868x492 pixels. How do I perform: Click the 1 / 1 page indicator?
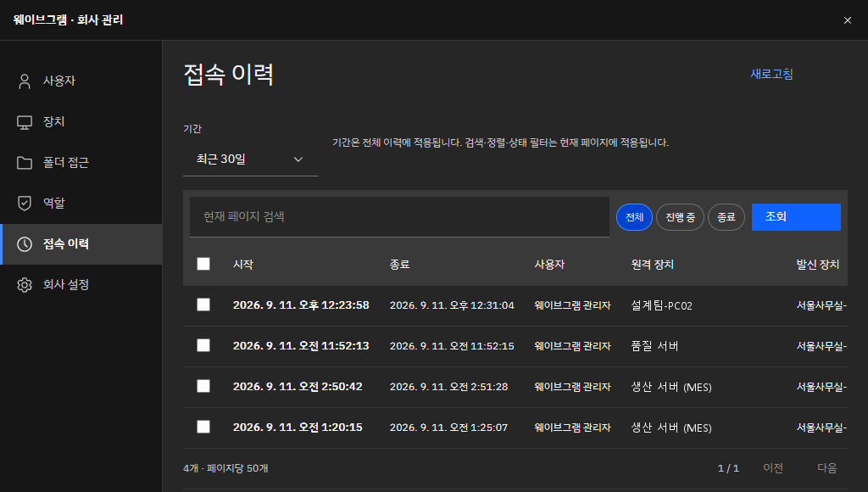(x=728, y=468)
